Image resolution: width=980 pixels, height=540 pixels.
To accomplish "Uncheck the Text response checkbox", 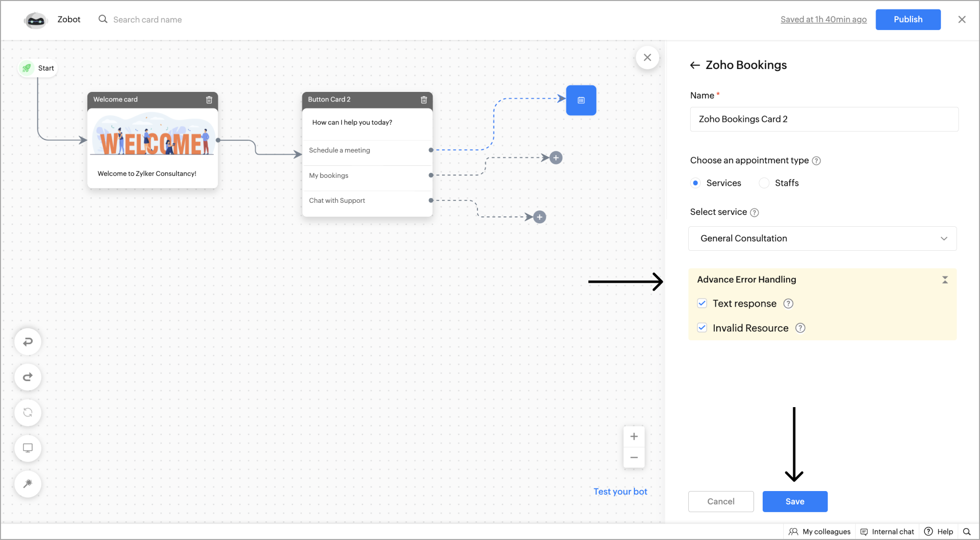I will (702, 304).
